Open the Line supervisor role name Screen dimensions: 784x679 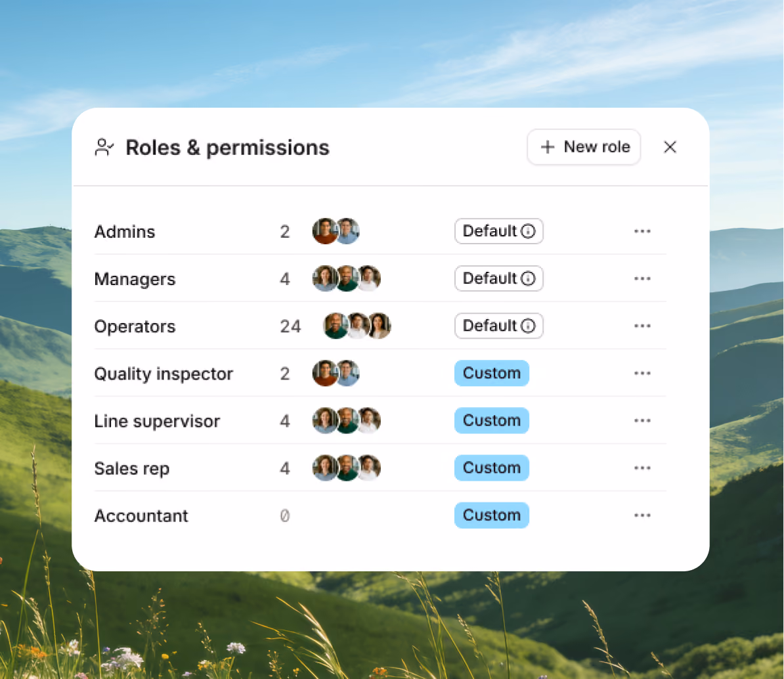pos(157,421)
